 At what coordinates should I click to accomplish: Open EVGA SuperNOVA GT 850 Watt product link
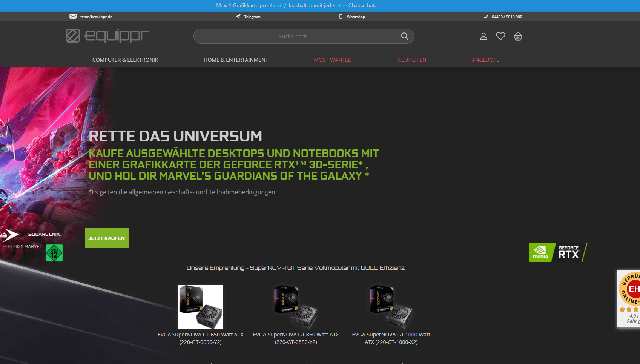click(x=296, y=338)
